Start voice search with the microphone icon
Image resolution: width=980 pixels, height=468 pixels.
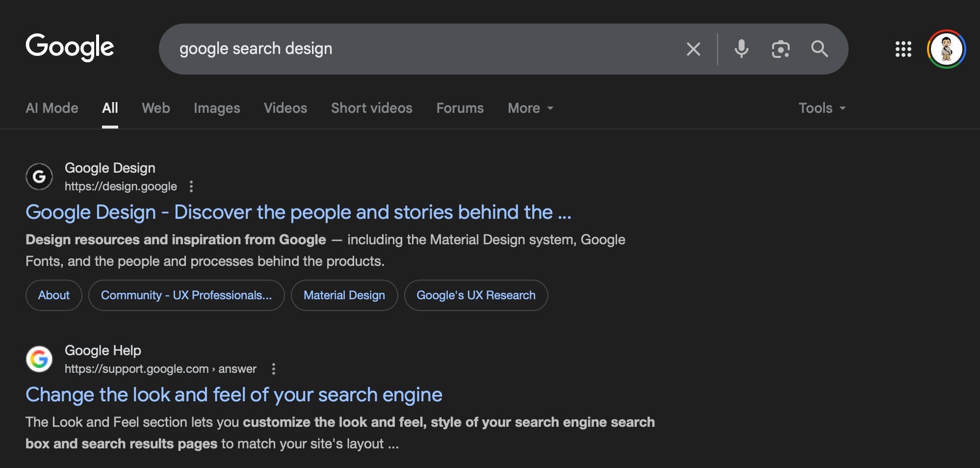742,49
